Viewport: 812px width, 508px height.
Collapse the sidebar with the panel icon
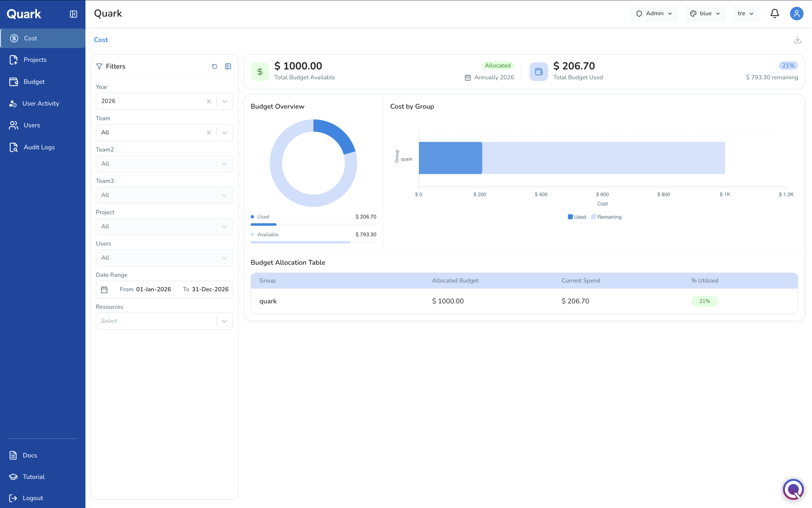point(74,14)
